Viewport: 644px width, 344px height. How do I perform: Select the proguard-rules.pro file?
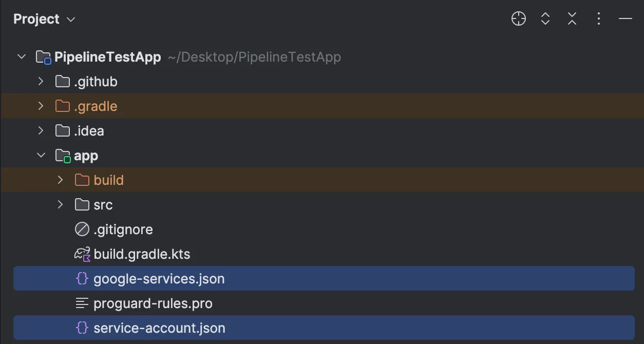[x=153, y=303]
